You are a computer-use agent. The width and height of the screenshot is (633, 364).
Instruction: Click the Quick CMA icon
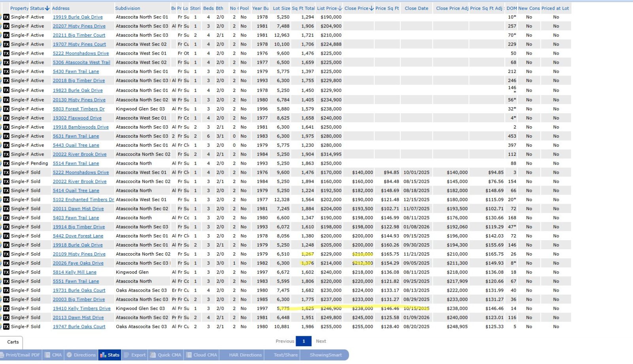click(x=153, y=355)
